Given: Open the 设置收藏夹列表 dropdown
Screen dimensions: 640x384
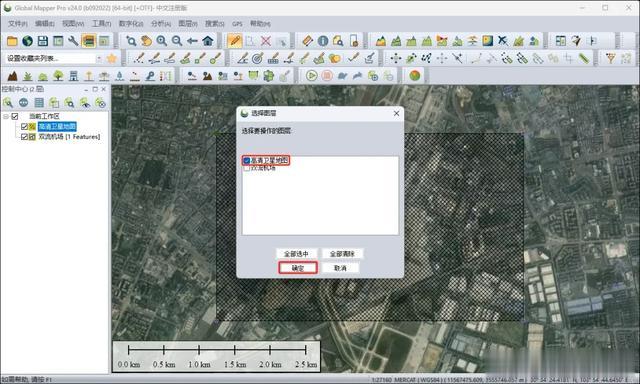Looking at the screenshot, I should 98,58.
